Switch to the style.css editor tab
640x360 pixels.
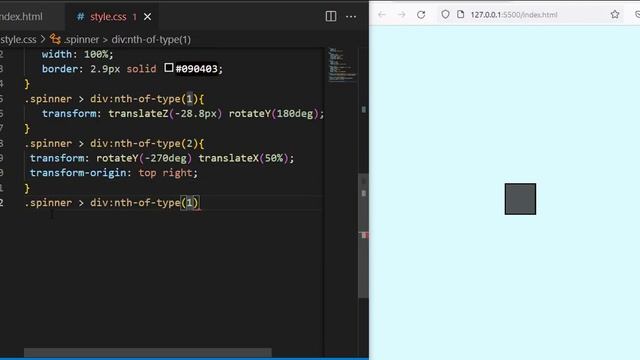tap(108, 17)
